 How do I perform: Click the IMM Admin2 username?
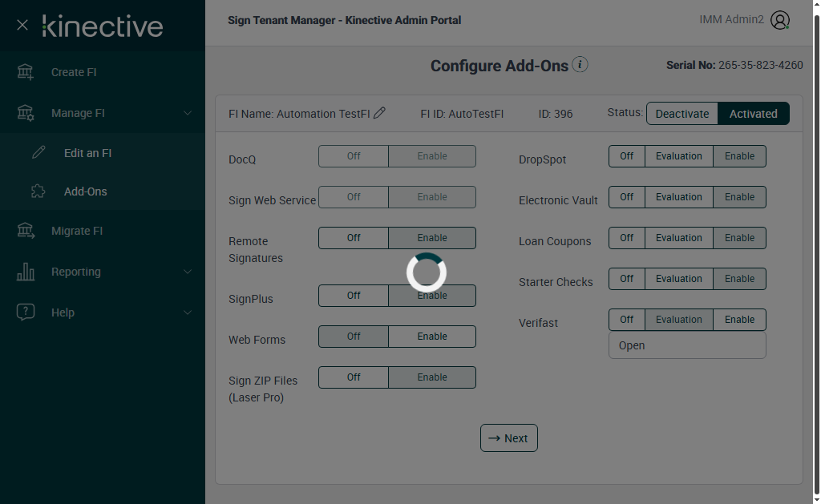click(731, 19)
